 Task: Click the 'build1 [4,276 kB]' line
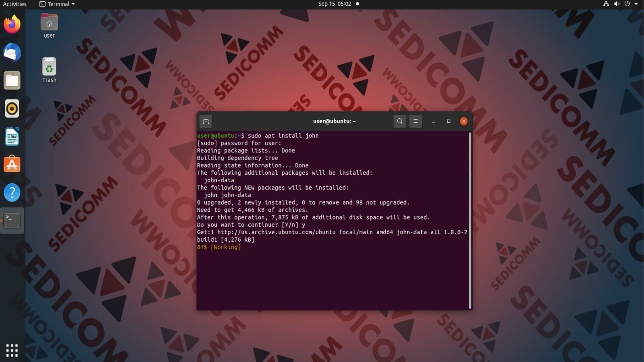point(226,240)
